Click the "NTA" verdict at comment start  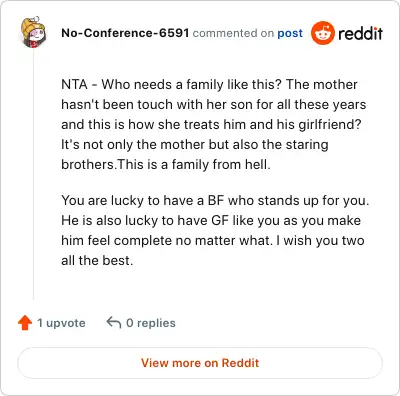click(74, 84)
